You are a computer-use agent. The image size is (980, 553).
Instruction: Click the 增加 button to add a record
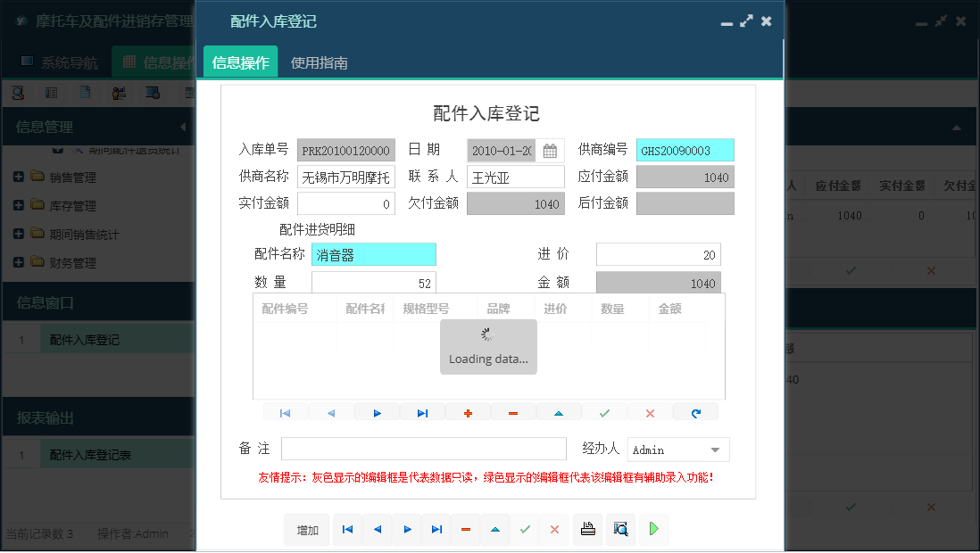coord(306,529)
